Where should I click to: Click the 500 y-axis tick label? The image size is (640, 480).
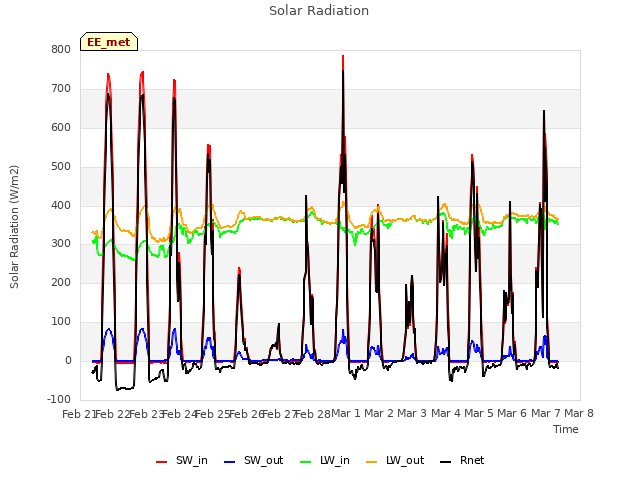pyautogui.click(x=61, y=166)
